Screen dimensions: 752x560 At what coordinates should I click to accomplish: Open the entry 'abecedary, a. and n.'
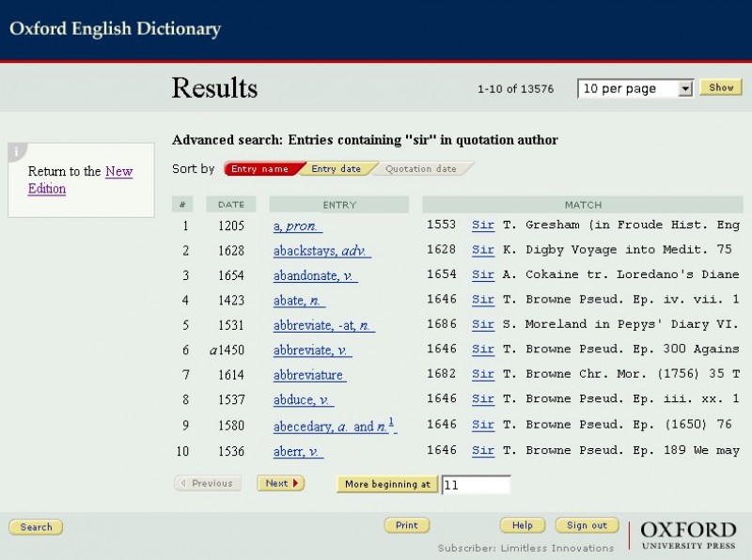(x=333, y=426)
